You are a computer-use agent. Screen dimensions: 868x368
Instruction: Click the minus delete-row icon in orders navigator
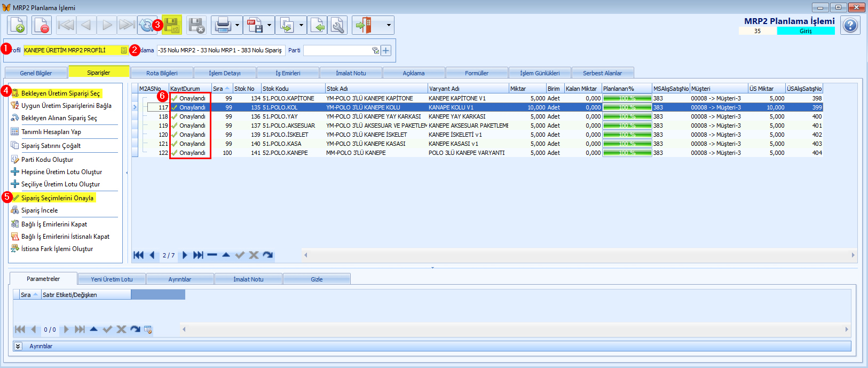pos(212,255)
